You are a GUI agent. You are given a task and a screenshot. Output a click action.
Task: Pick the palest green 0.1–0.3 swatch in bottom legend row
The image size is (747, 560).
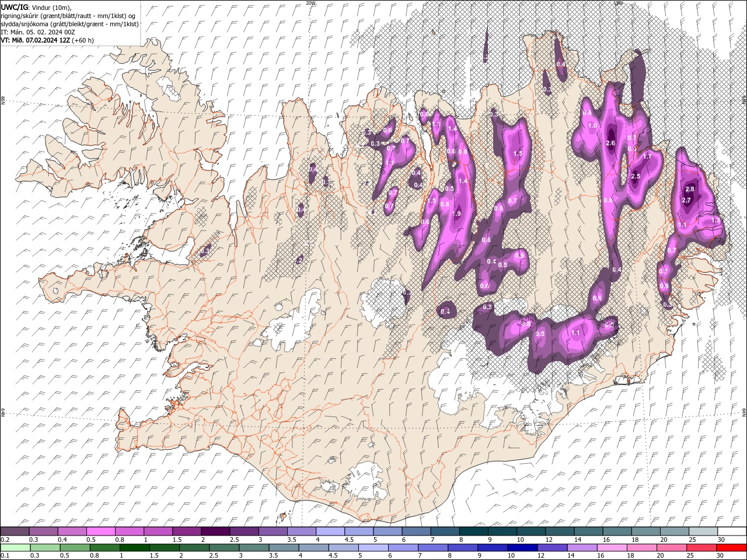click(x=16, y=548)
